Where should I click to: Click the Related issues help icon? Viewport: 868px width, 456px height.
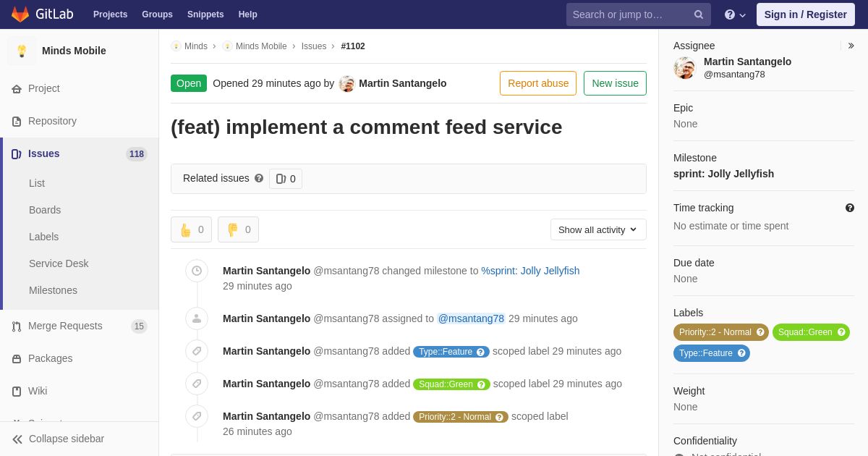tap(259, 178)
